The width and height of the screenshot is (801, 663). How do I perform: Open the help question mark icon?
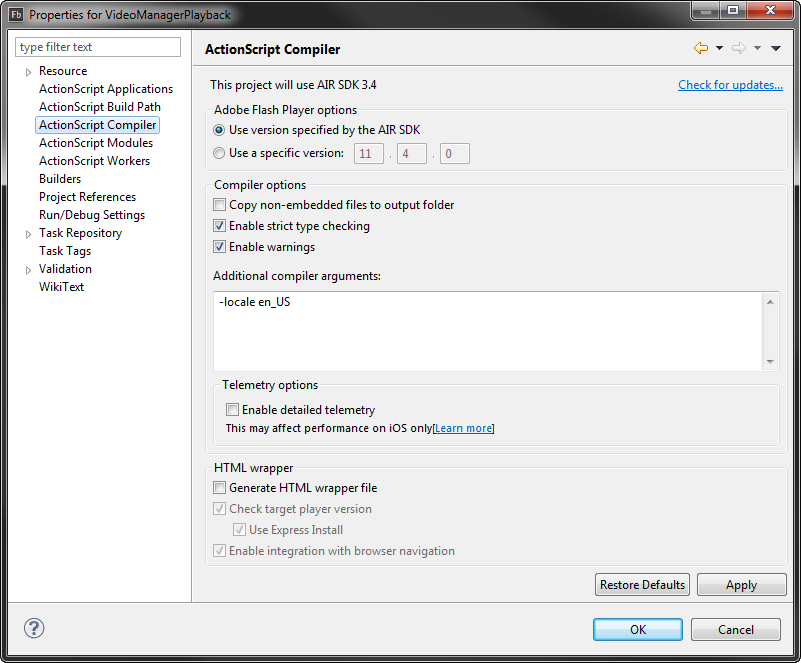[34, 628]
